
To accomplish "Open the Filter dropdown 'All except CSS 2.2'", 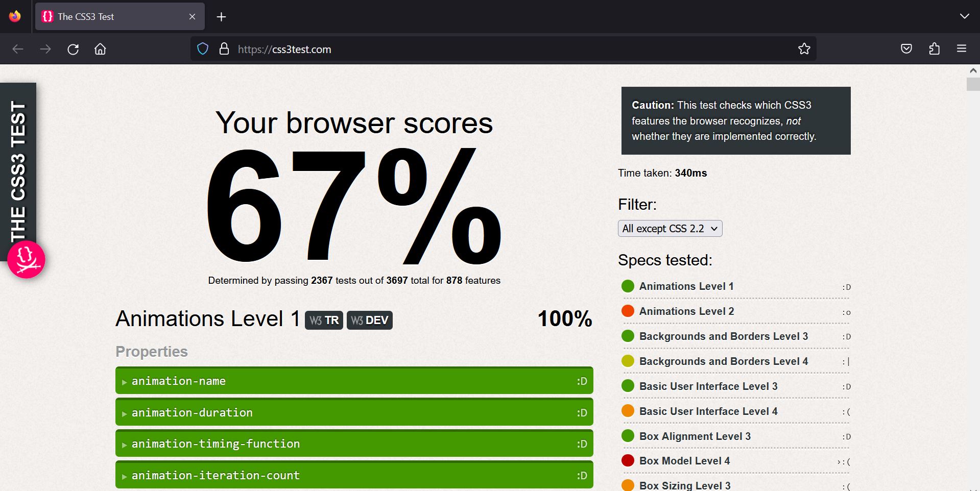I will 670,229.
